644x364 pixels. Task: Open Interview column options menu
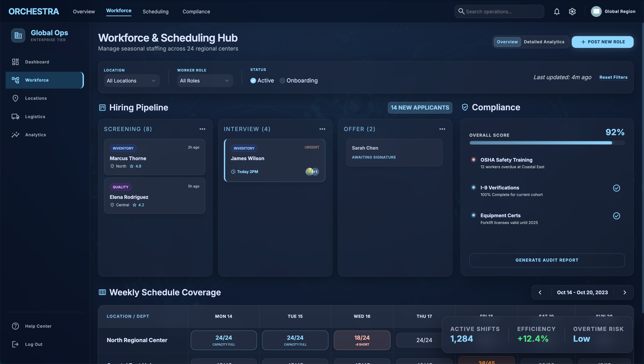(322, 129)
